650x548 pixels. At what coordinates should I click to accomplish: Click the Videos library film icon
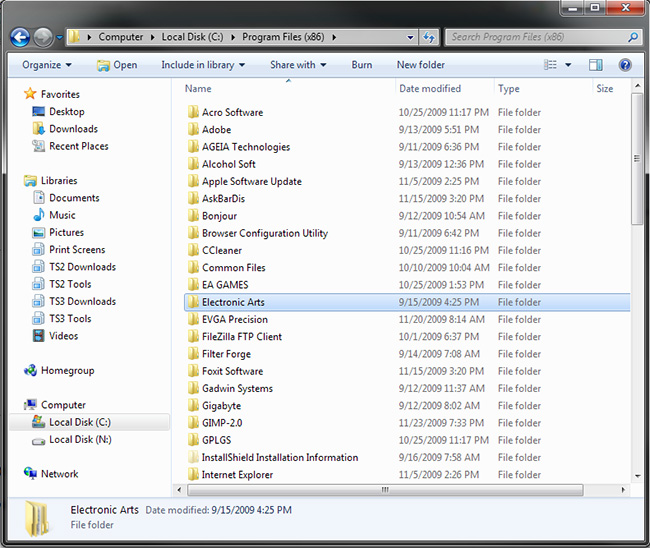[39, 336]
